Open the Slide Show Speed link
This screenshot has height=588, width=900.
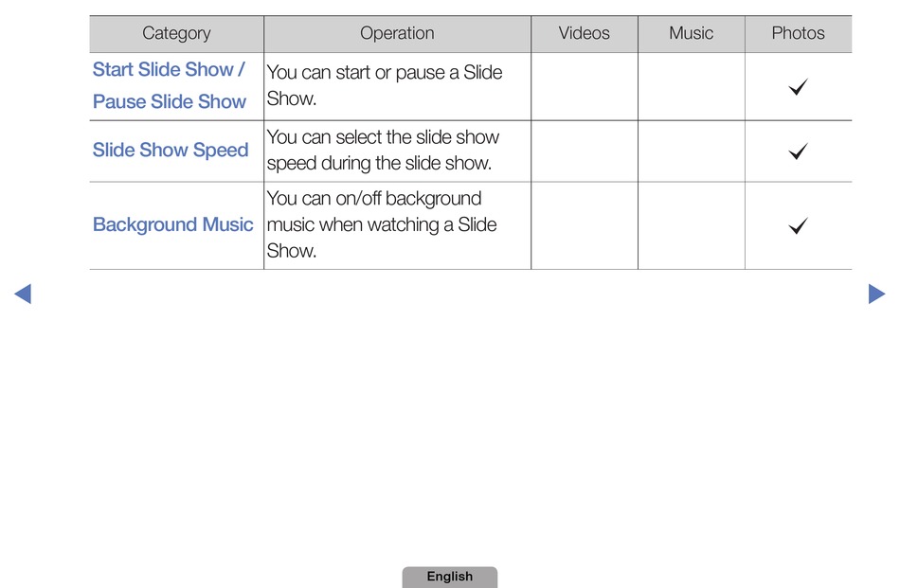tap(171, 151)
